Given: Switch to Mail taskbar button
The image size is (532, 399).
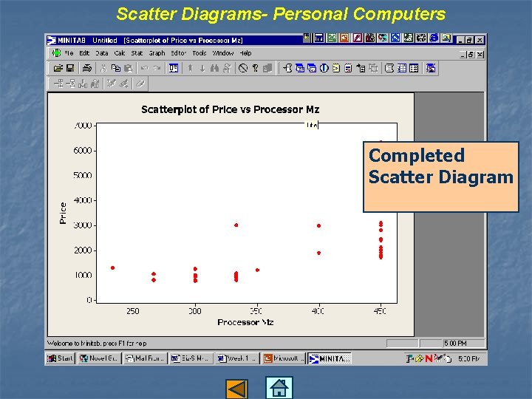Looking at the screenshot, I should point(145,358).
